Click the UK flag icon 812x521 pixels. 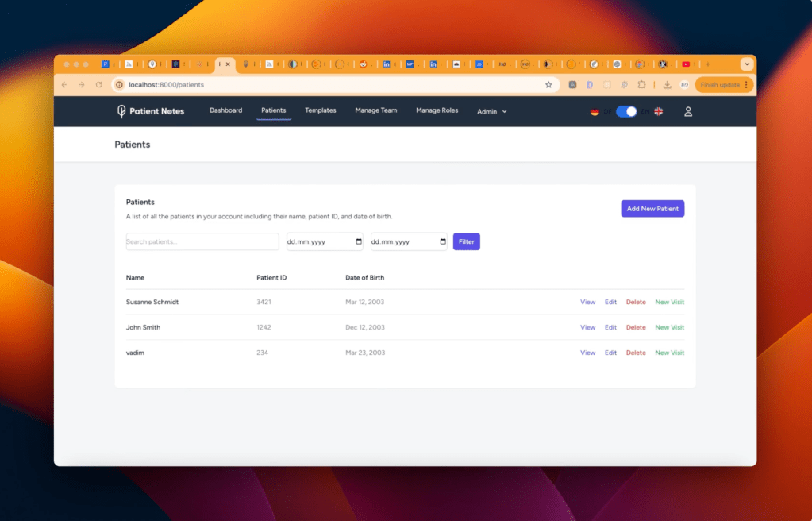(x=658, y=111)
